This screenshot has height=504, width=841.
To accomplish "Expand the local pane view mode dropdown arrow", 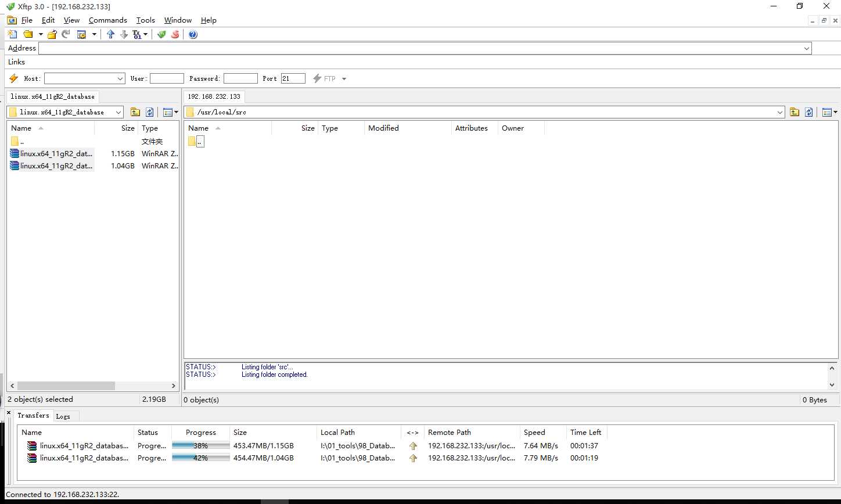I will coord(177,112).
